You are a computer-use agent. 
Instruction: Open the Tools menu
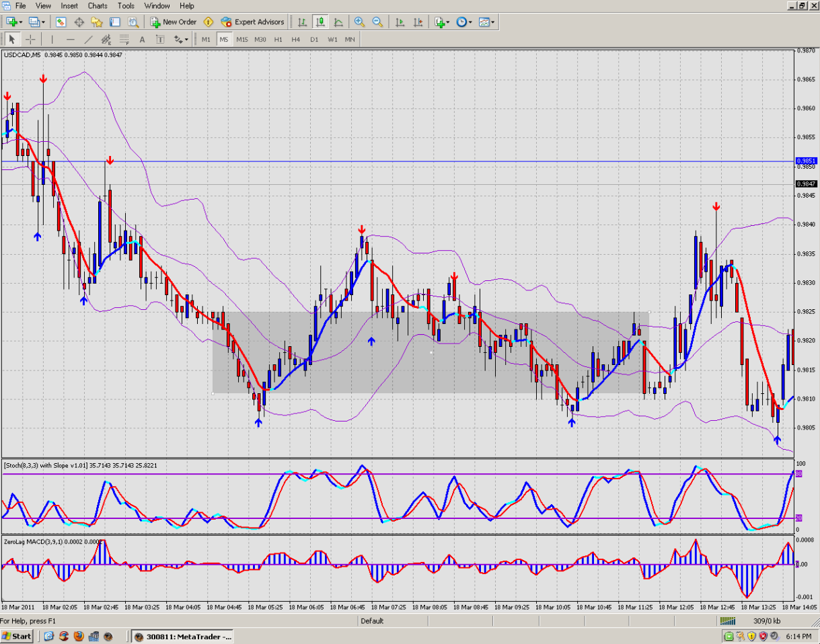(x=126, y=5)
